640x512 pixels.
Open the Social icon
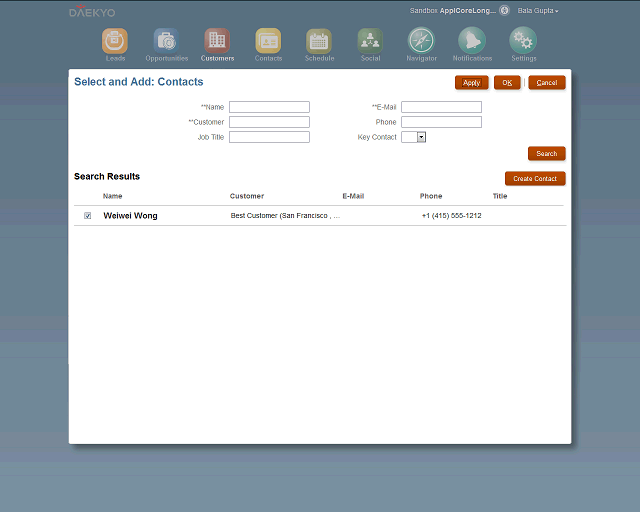(370, 41)
